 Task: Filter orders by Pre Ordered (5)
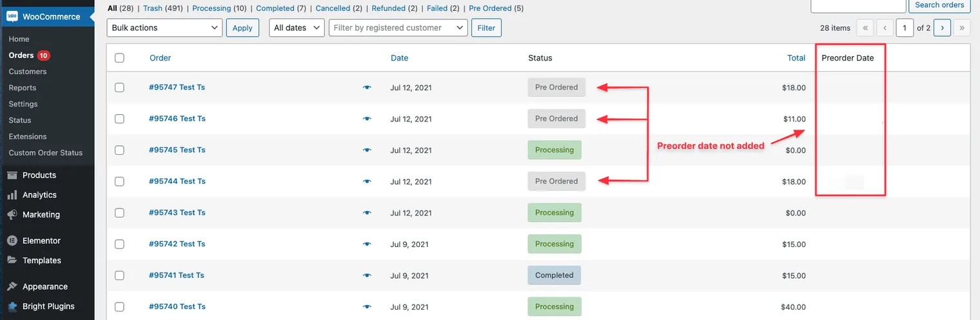point(496,8)
